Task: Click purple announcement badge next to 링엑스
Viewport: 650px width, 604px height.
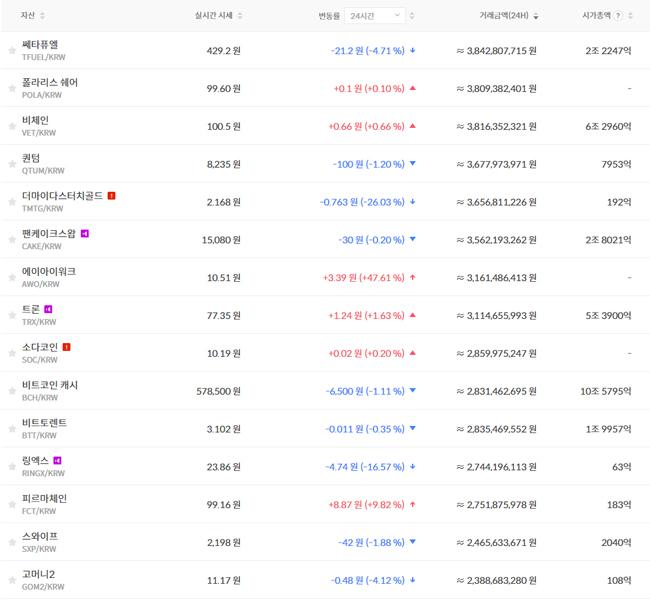Action: coord(58,461)
